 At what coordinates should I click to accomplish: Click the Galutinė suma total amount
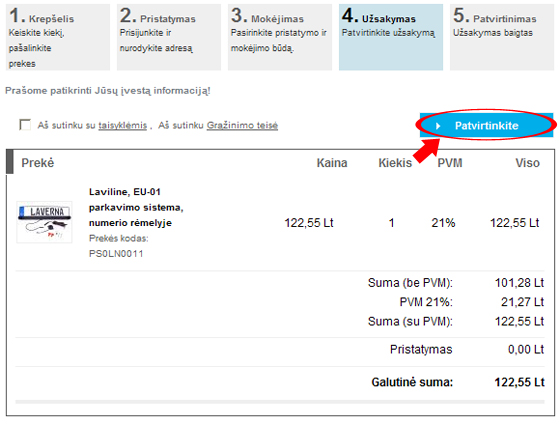pos(519,382)
